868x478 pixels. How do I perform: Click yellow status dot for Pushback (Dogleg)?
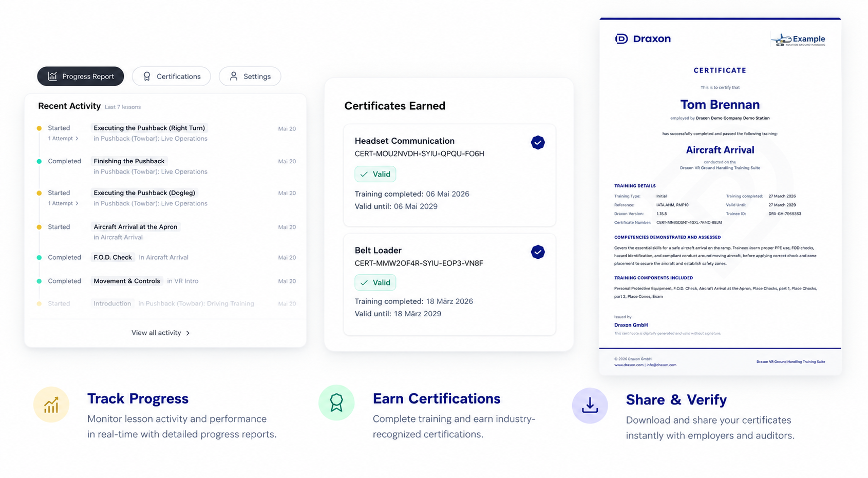point(39,193)
